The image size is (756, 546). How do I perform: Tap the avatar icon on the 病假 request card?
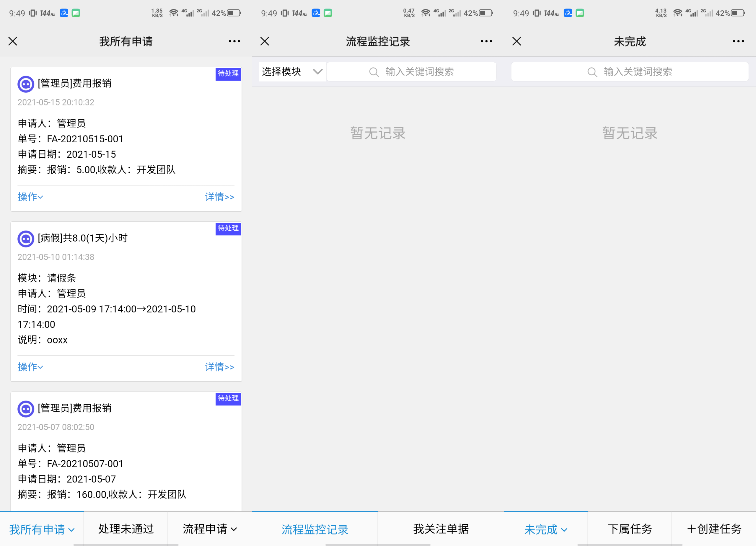26,239
